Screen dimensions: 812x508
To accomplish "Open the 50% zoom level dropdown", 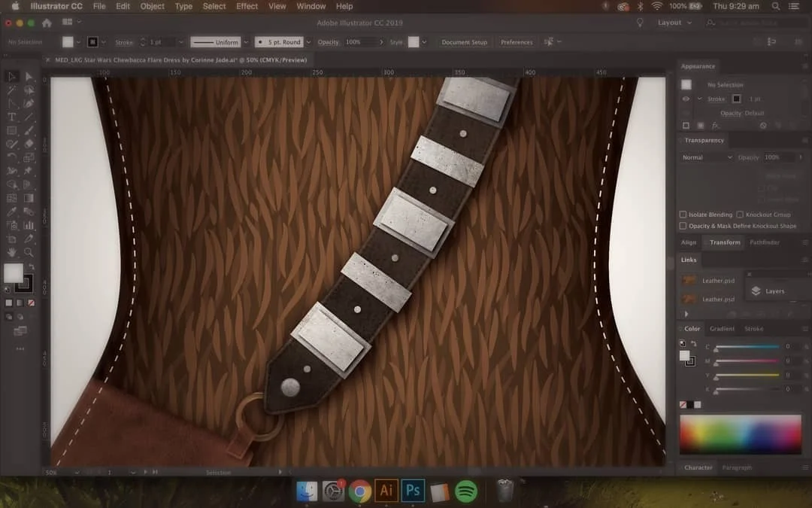I will pyautogui.click(x=77, y=473).
